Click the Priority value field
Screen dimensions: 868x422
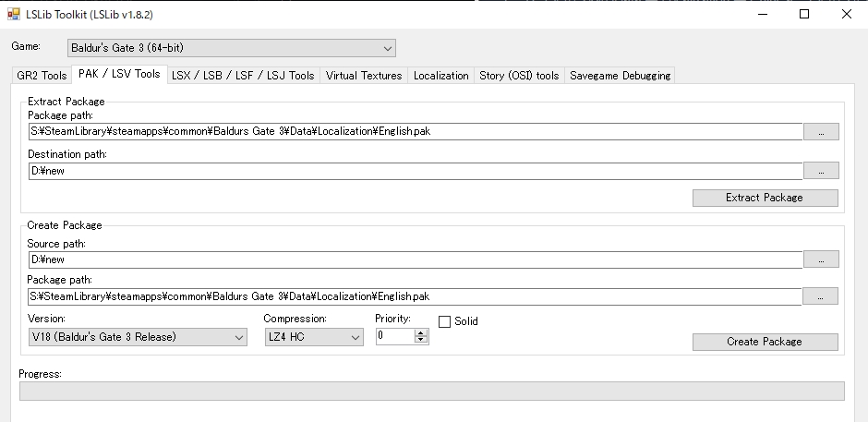tap(394, 336)
